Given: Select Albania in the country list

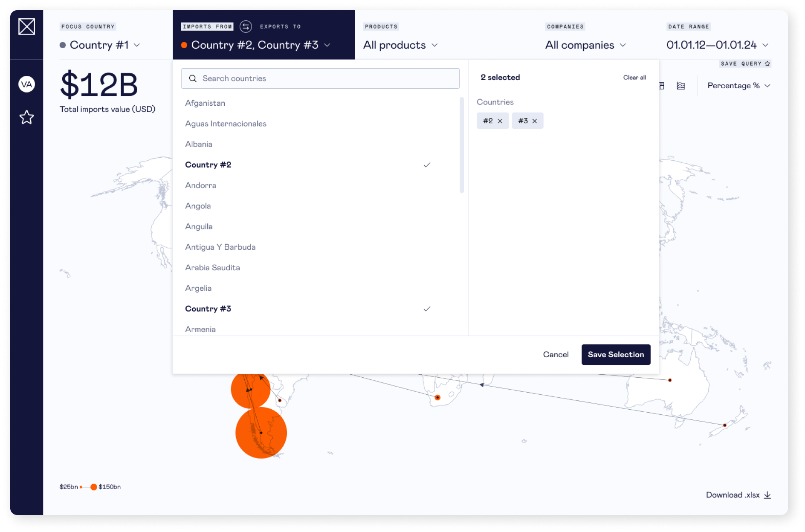Looking at the screenshot, I should [x=199, y=144].
